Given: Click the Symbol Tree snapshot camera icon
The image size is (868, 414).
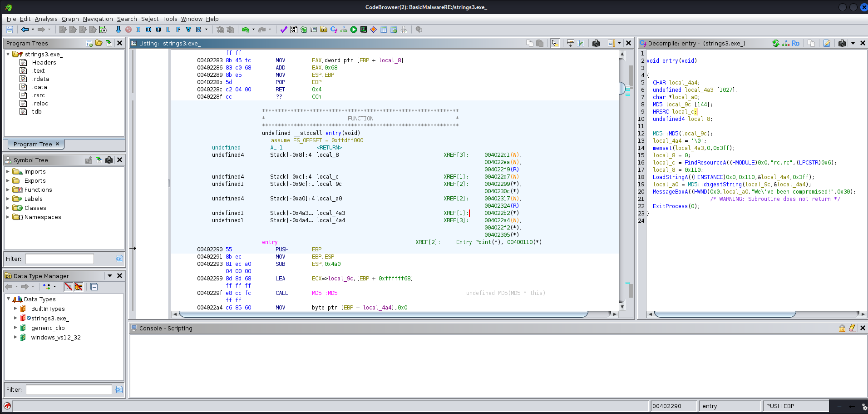Looking at the screenshot, I should 109,160.
